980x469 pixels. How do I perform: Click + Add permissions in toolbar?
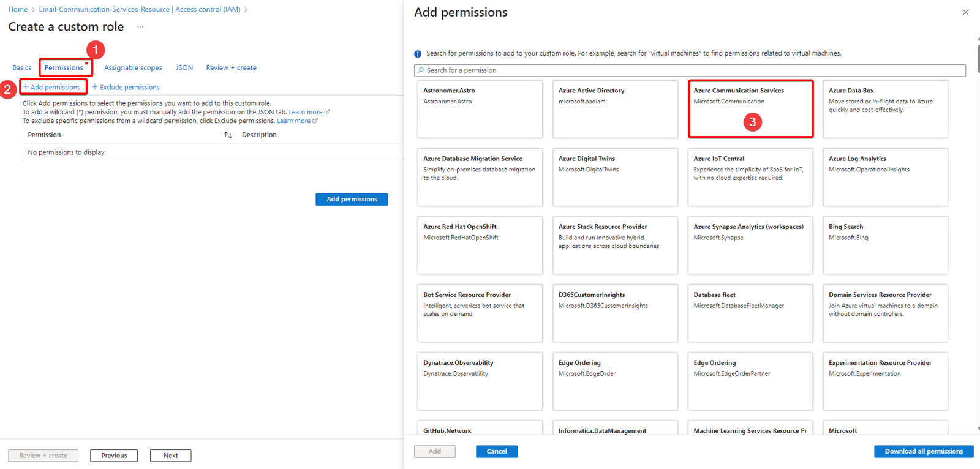[51, 87]
